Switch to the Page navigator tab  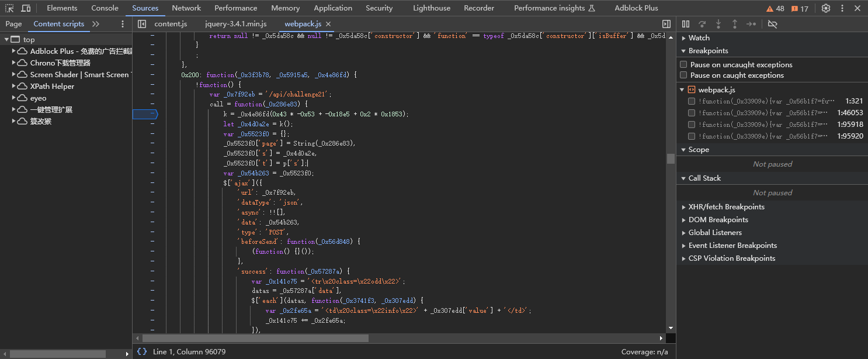(x=13, y=24)
